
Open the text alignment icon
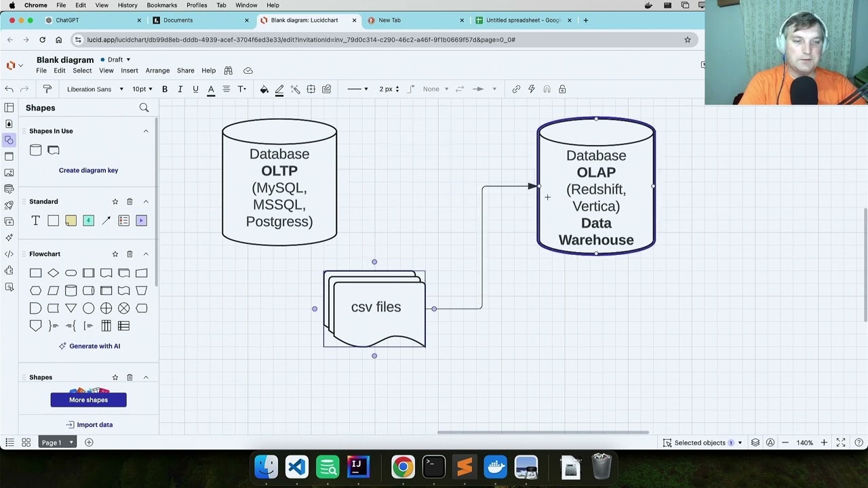[x=226, y=89]
